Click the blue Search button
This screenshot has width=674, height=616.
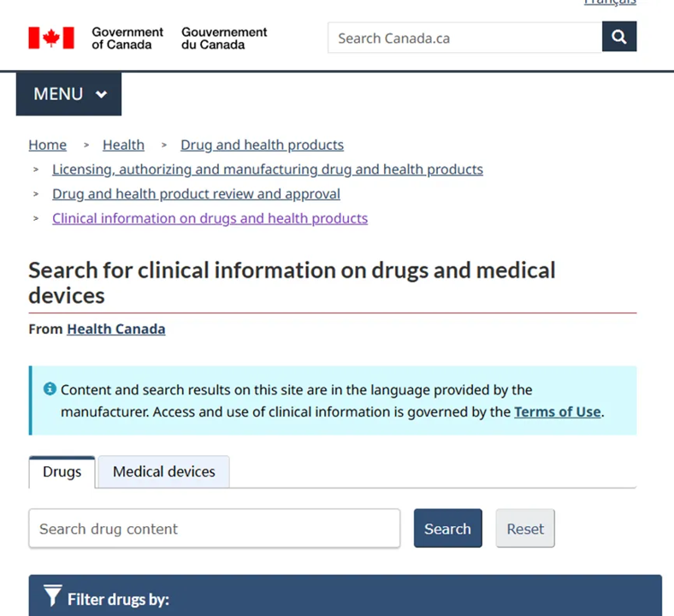(448, 529)
